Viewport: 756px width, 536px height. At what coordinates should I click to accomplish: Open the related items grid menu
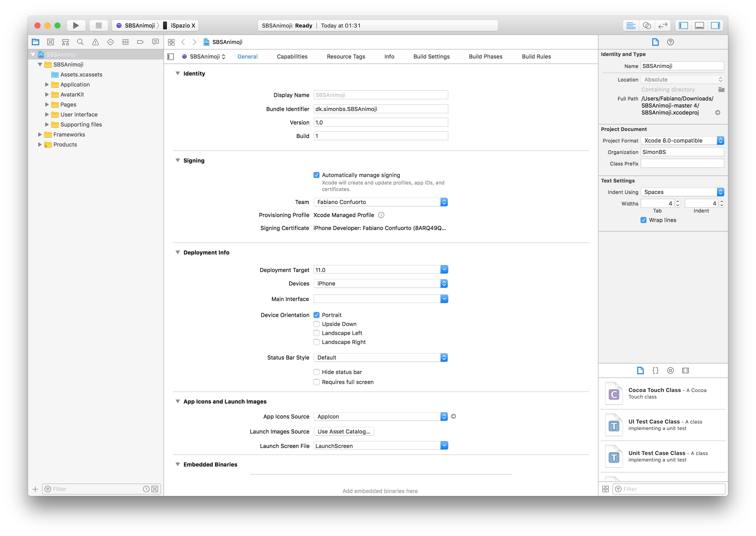tap(171, 42)
